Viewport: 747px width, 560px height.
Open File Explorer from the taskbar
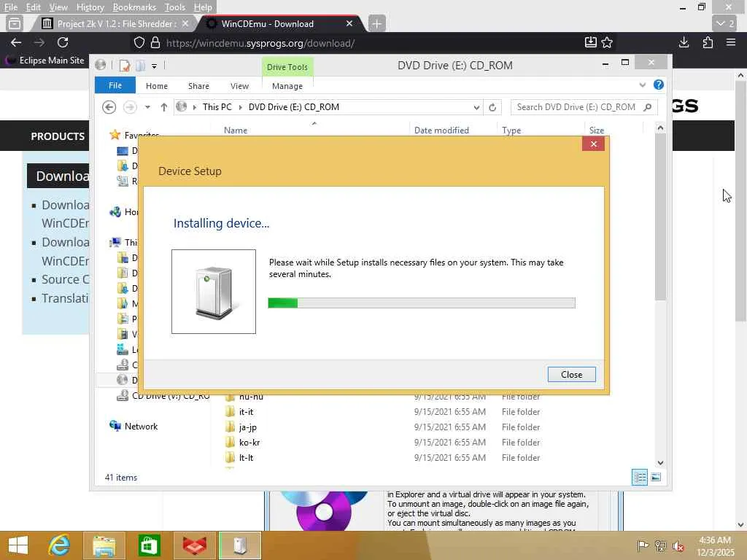tap(104, 545)
